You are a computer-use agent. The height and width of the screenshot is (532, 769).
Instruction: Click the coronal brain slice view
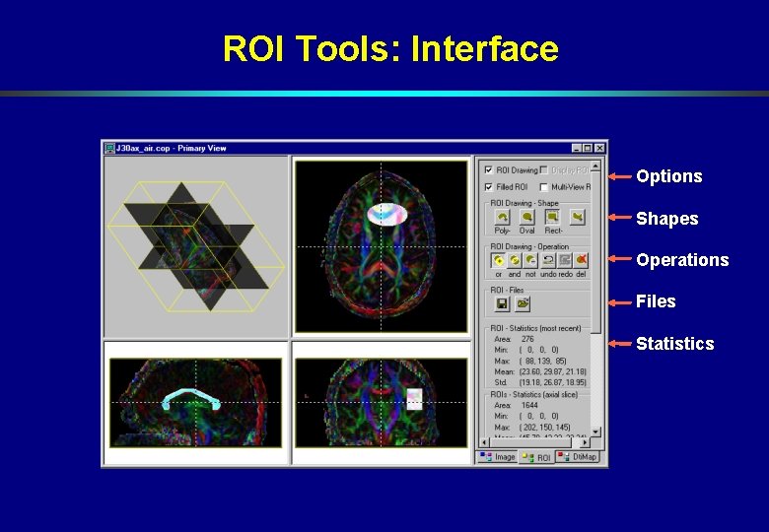click(382, 402)
